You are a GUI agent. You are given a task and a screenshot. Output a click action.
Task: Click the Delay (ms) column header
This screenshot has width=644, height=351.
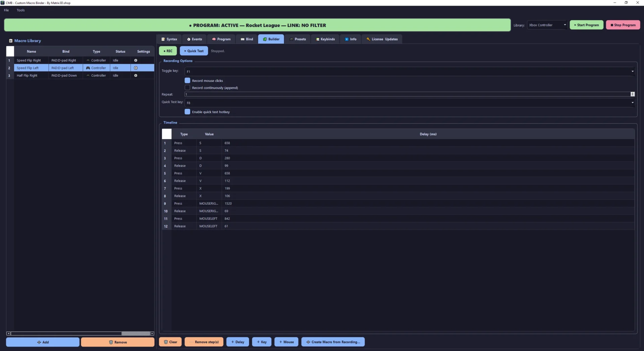428,134
